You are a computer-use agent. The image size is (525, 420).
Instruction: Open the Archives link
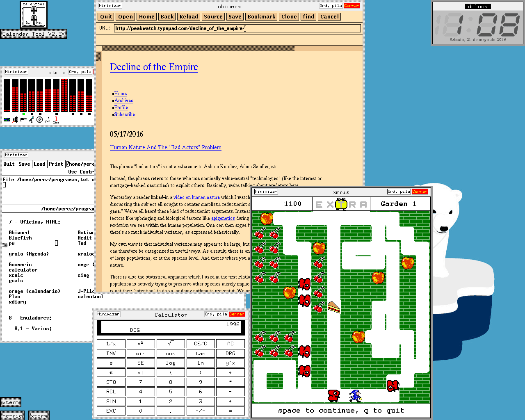124,100
